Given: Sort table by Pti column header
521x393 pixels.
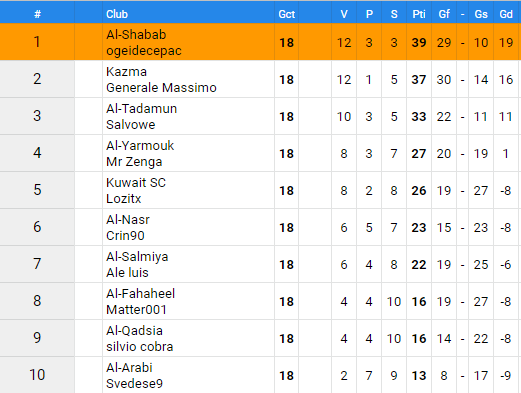Looking at the screenshot, I should coord(419,14).
